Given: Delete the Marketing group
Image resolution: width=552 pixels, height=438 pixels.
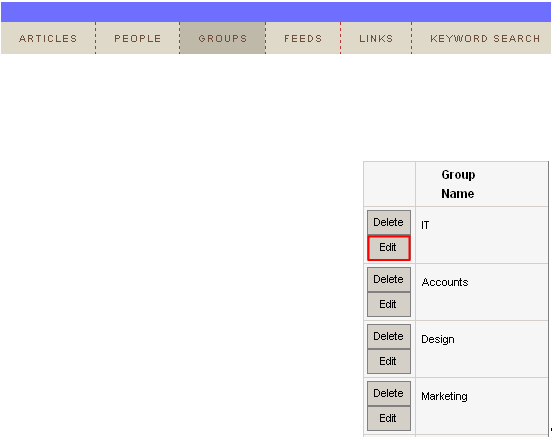Looking at the screenshot, I should pyautogui.click(x=389, y=394).
